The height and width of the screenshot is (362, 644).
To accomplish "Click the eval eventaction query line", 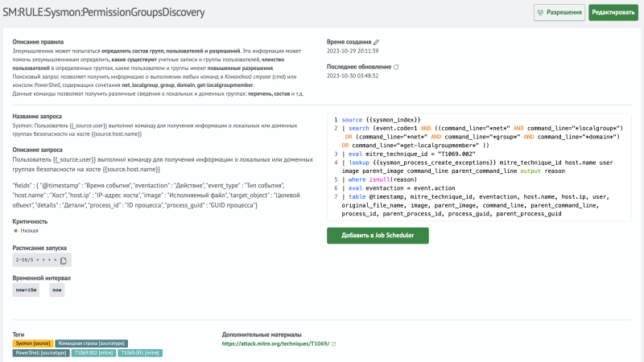I will 398,188.
